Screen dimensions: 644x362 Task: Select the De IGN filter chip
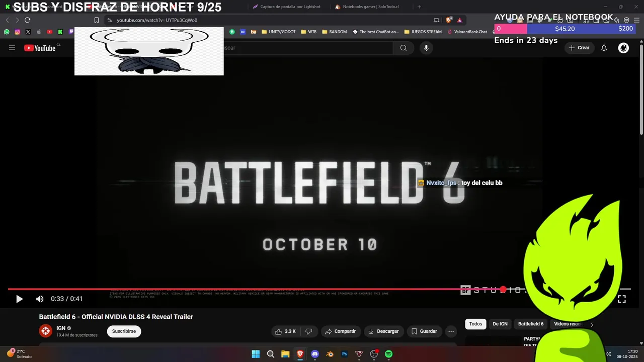click(500, 324)
